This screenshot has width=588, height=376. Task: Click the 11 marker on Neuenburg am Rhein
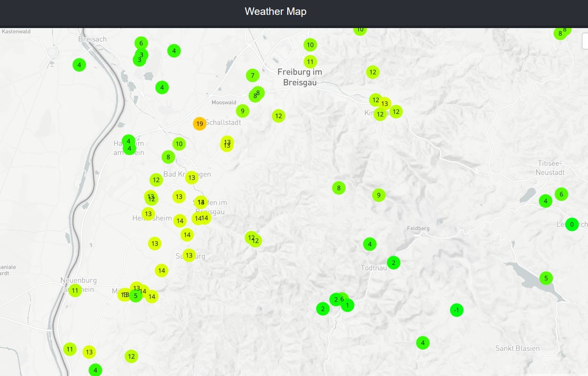point(75,291)
